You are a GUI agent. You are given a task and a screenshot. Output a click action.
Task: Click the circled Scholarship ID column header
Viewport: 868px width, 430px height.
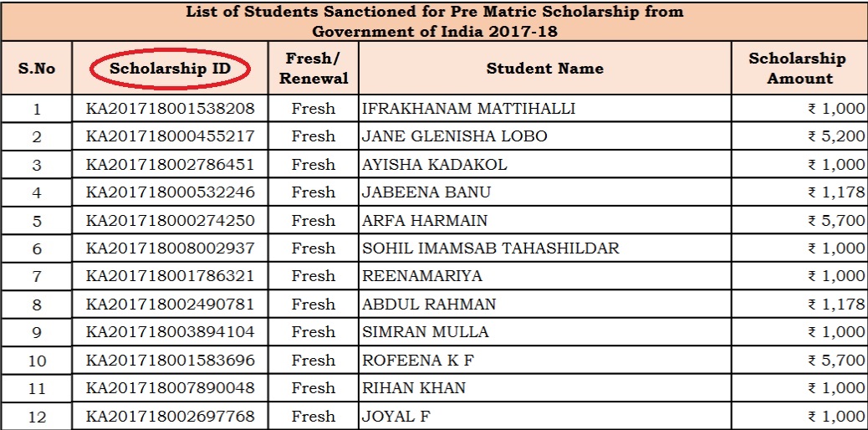170,69
